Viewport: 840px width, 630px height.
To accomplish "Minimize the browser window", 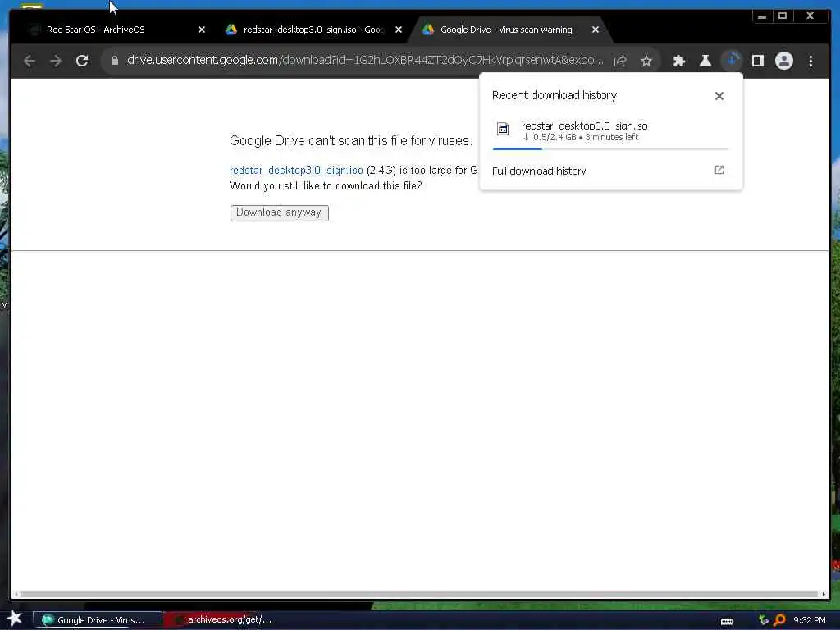I will pos(762,16).
